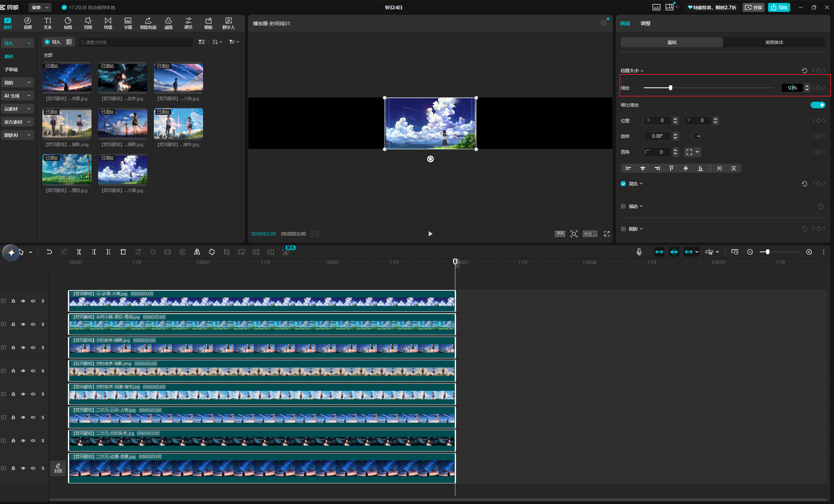Expand the 云素材 sidebar section

pos(17,109)
